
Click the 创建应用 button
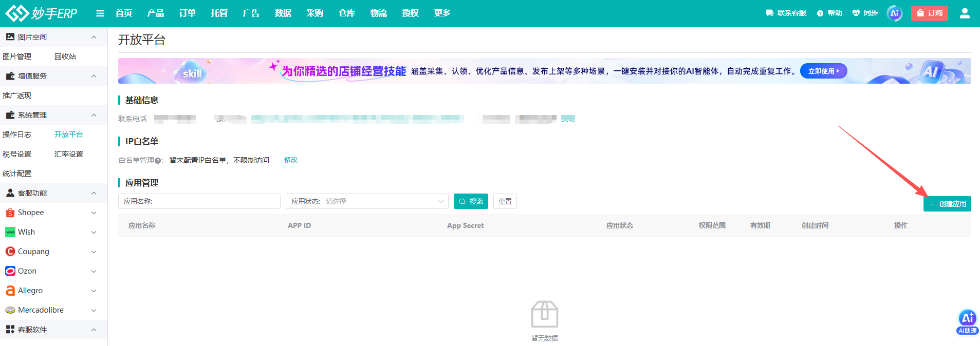(x=947, y=204)
